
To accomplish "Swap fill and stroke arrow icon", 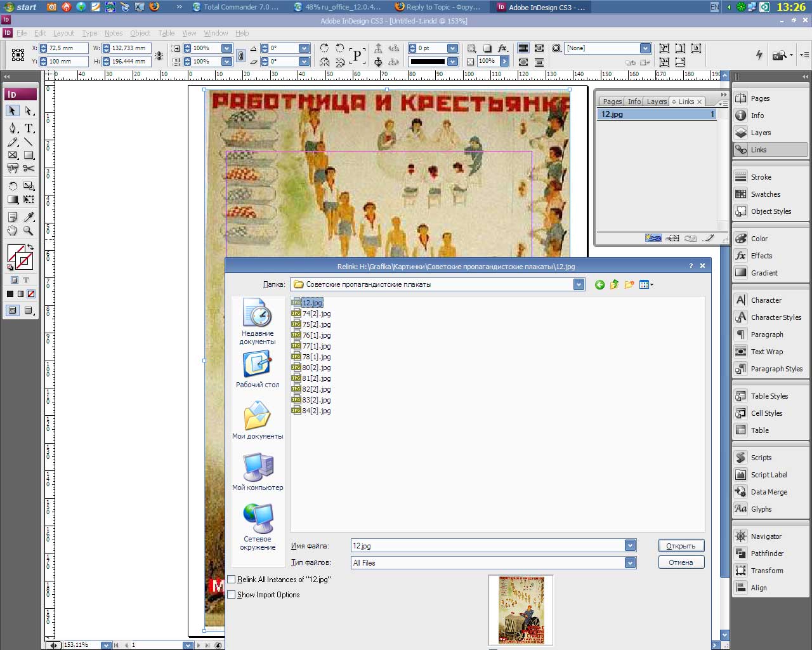I will pyautogui.click(x=30, y=248).
